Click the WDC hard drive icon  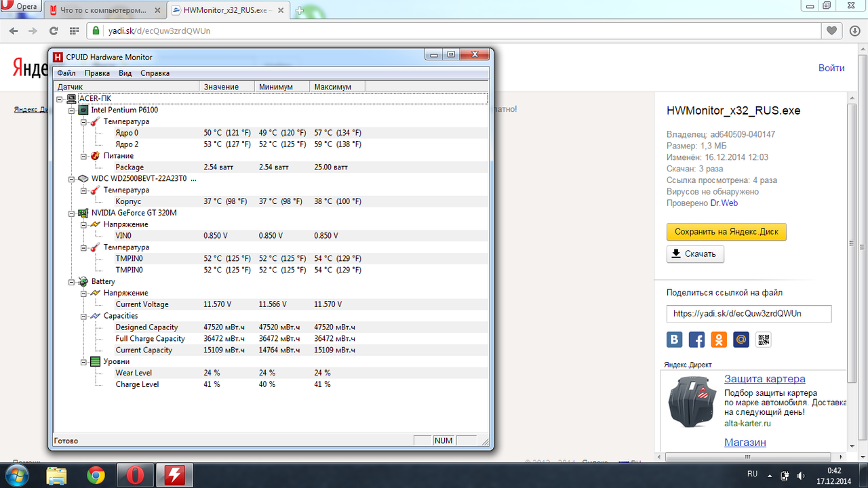point(83,179)
